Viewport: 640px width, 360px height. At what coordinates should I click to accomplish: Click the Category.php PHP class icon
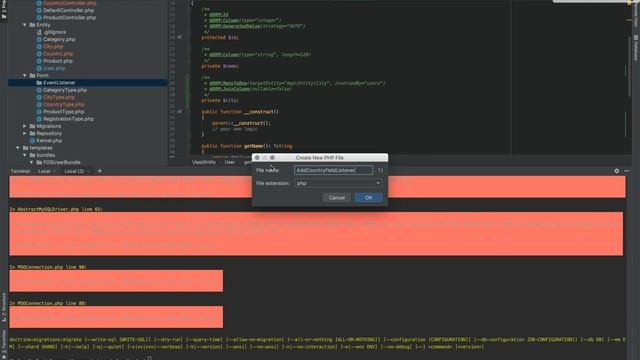[x=39, y=39]
